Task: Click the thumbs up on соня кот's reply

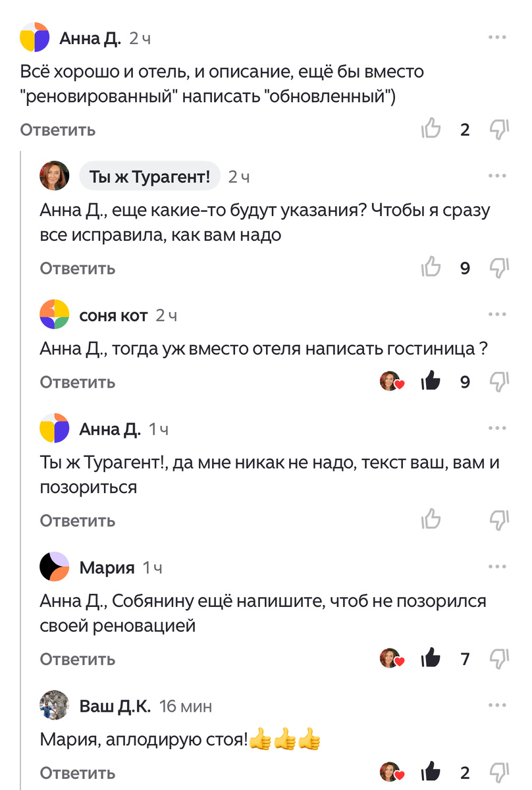Action: pyautogui.click(x=431, y=381)
